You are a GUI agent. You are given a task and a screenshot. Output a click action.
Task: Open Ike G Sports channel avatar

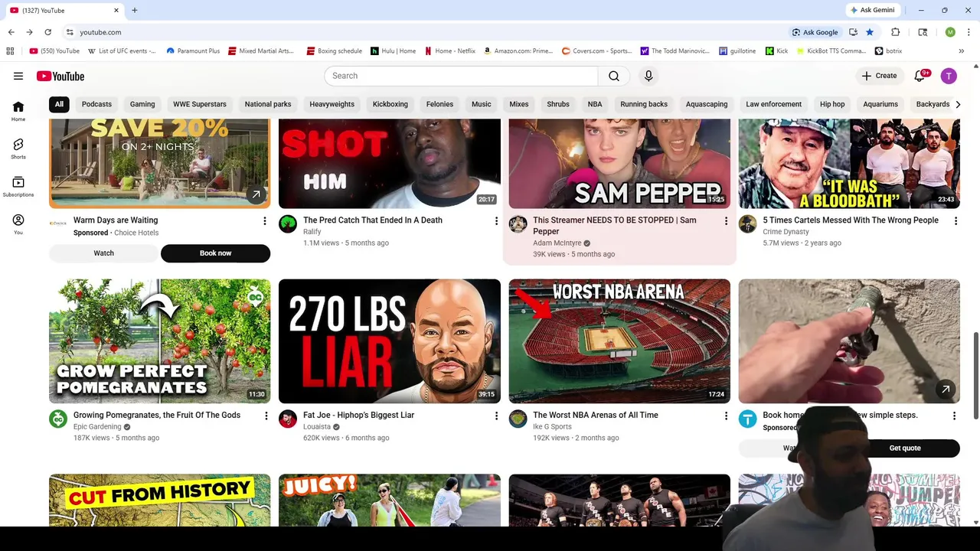point(518,419)
